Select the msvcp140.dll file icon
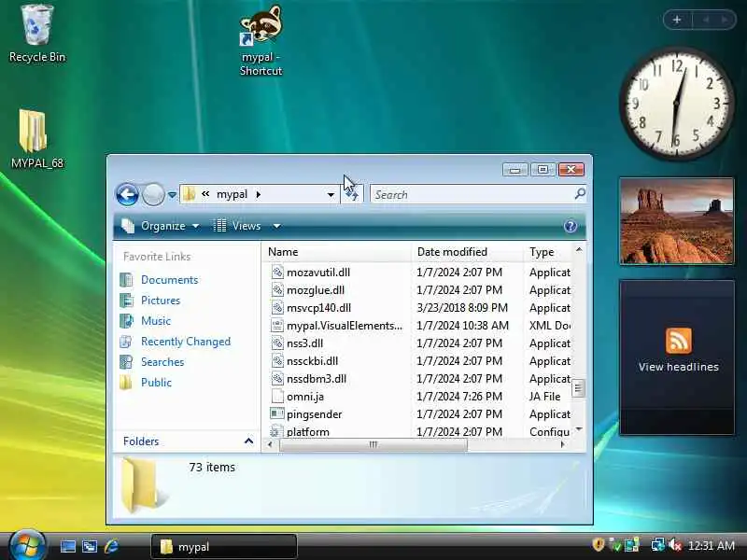Viewport: 747px width, 560px height. tap(277, 307)
